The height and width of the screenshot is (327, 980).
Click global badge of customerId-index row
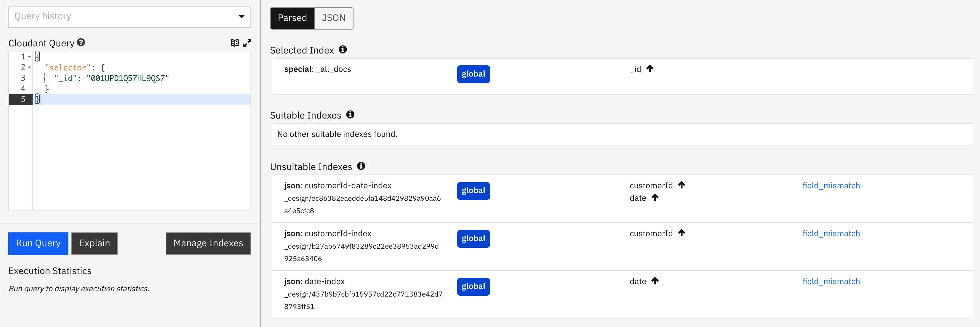click(x=473, y=239)
